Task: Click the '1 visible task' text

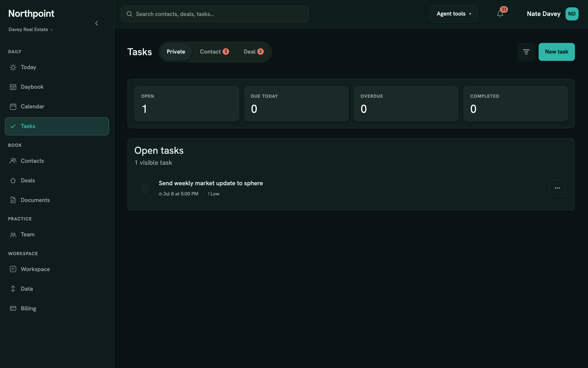Action: coord(153,163)
